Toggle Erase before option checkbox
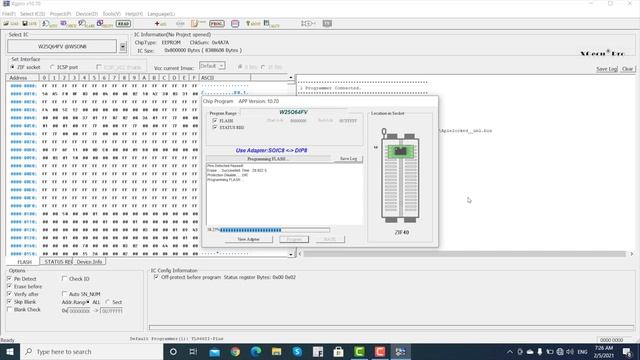The width and height of the screenshot is (640, 360). coord(9,286)
